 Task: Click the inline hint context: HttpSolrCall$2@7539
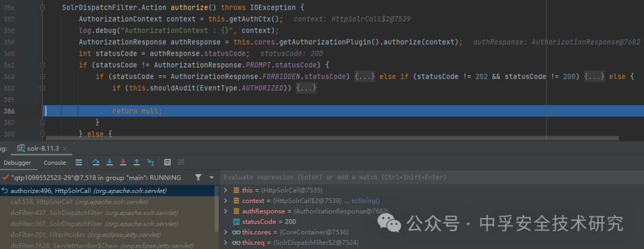(x=352, y=19)
